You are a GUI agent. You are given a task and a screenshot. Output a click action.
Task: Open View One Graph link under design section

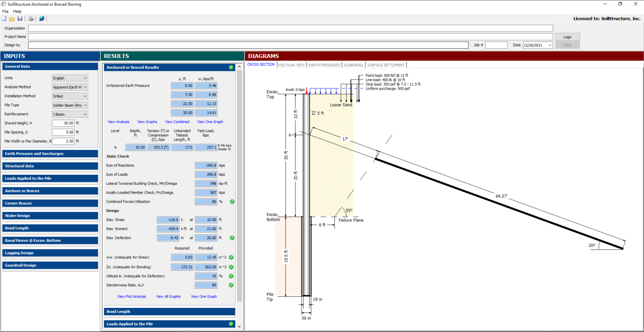coord(204,296)
